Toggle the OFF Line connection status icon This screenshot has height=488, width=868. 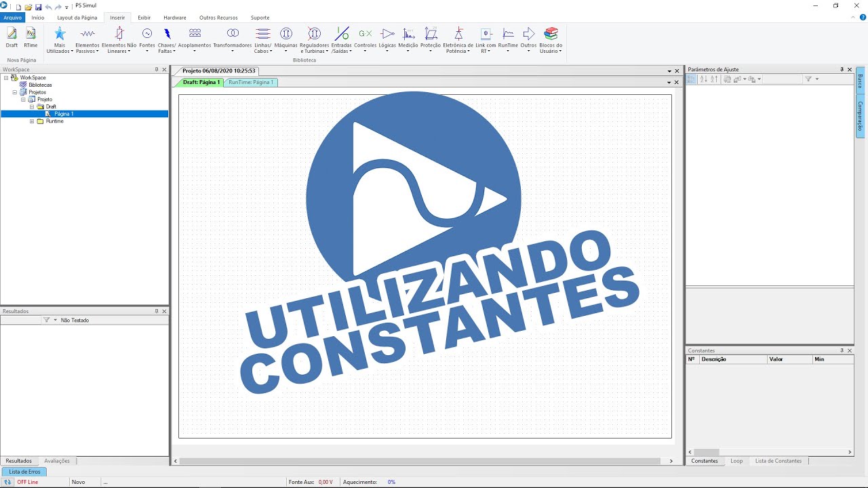click(8, 482)
